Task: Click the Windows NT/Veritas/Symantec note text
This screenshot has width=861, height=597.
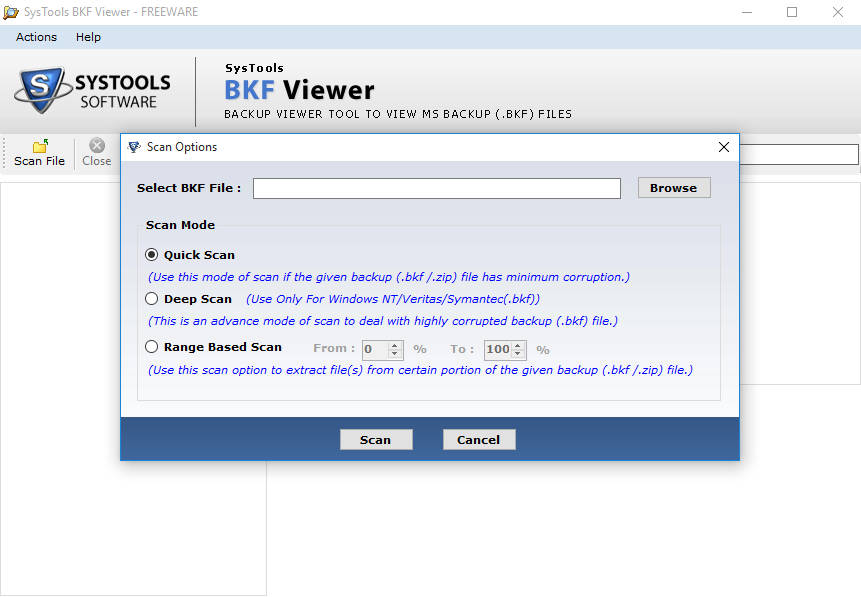Action: pos(393,299)
